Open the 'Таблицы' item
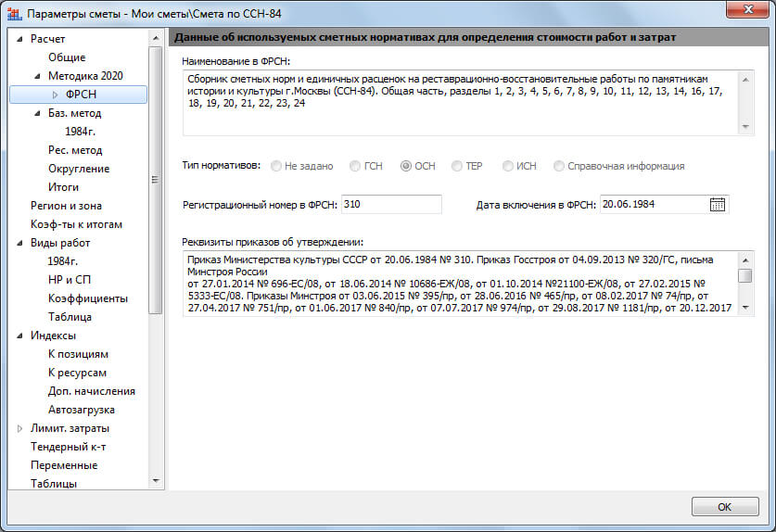 click(54, 484)
